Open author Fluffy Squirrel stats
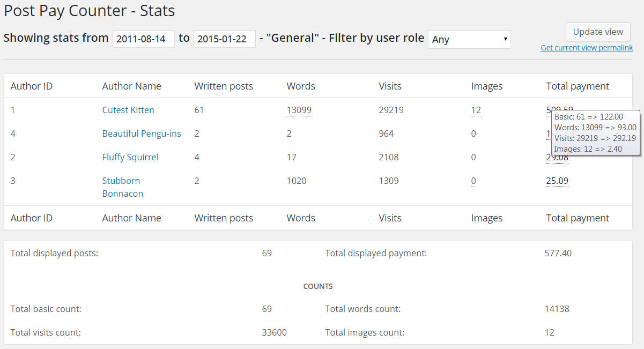 (x=130, y=157)
